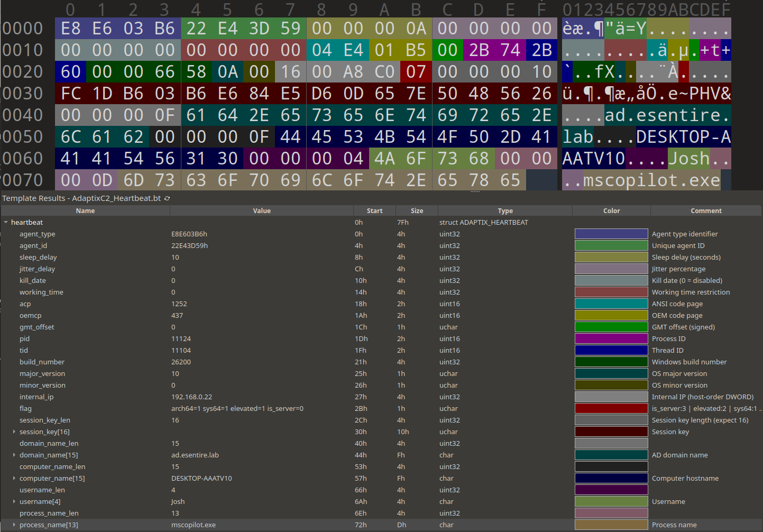The width and height of the screenshot is (763, 532).
Task: Select the agent_type name cell
Action: click(37, 234)
